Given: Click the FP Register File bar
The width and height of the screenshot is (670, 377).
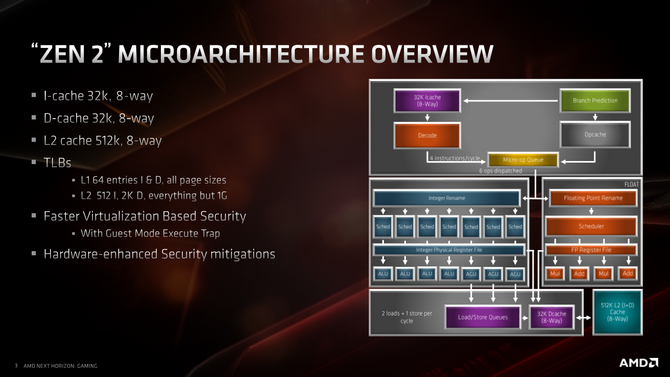Looking at the screenshot, I should pyautogui.click(x=591, y=250).
